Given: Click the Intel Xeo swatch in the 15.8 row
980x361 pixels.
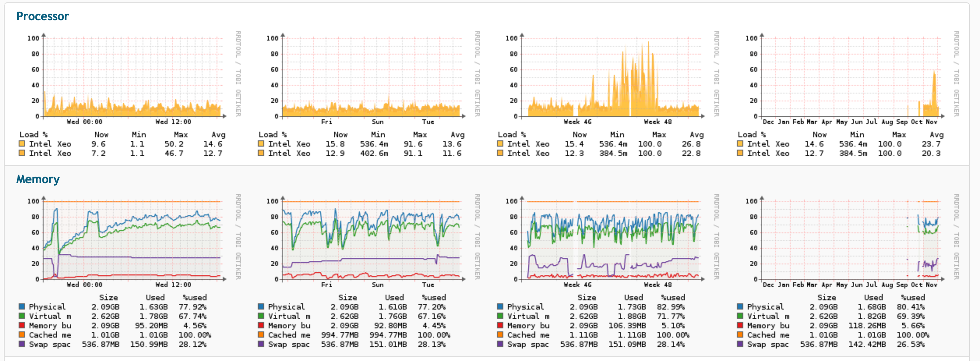Looking at the screenshot, I should pos(261,143).
